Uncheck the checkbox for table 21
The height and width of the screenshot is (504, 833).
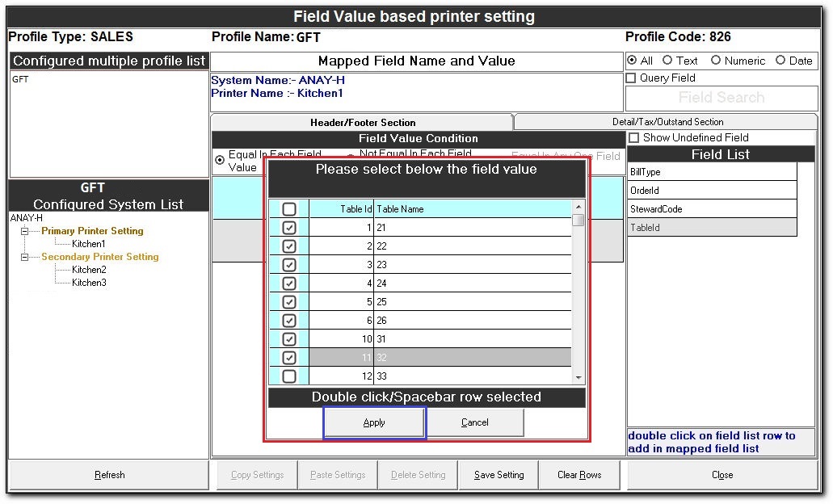click(x=289, y=228)
